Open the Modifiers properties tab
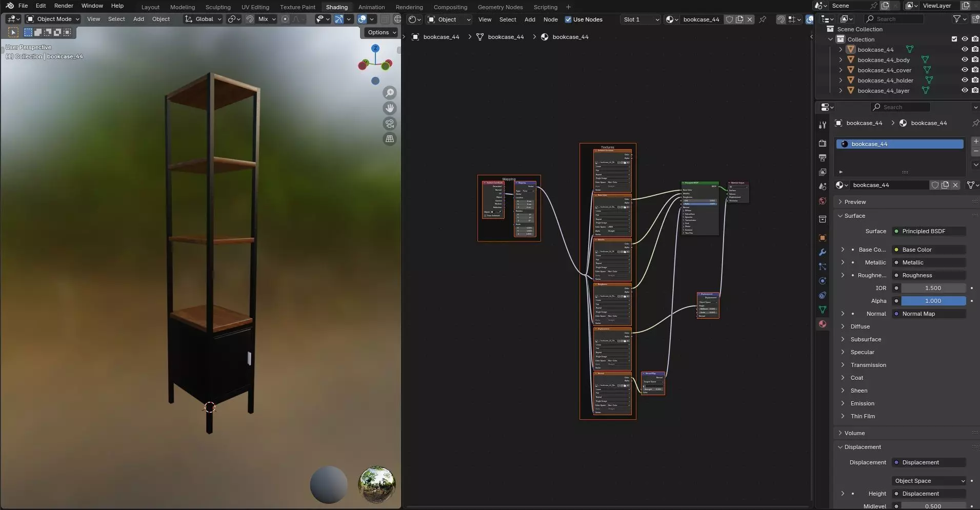Screen dimensions: 980x510 pyautogui.click(x=823, y=252)
